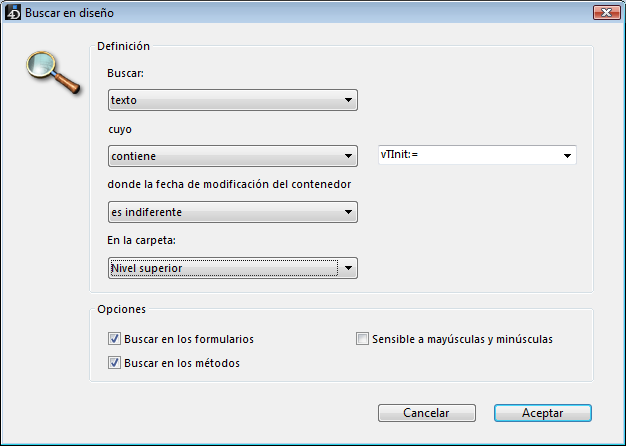This screenshot has height=446, width=626.
Task: Open the 'es indiferente' date dropdown
Action: click(x=231, y=212)
